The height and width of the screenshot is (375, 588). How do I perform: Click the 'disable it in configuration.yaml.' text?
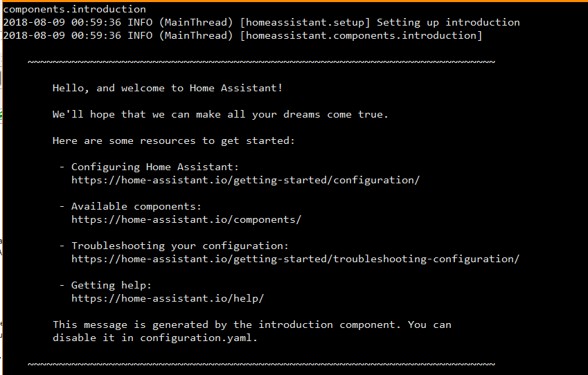click(x=155, y=338)
